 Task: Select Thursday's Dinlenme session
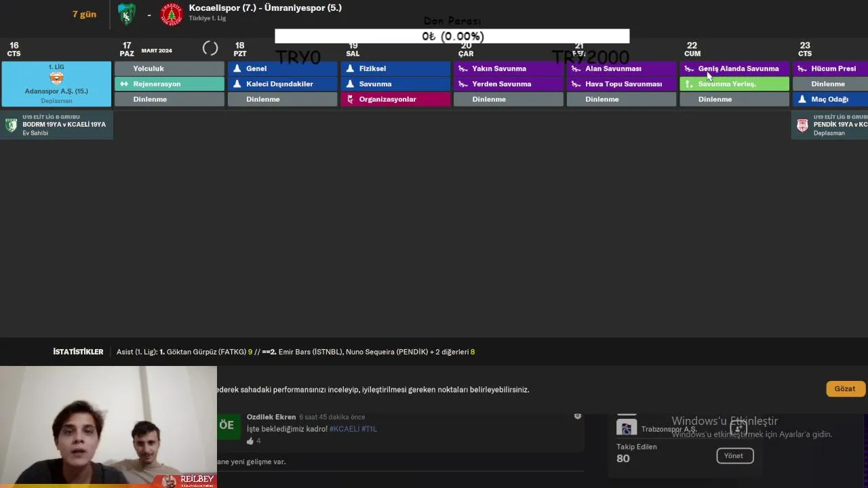pos(622,99)
